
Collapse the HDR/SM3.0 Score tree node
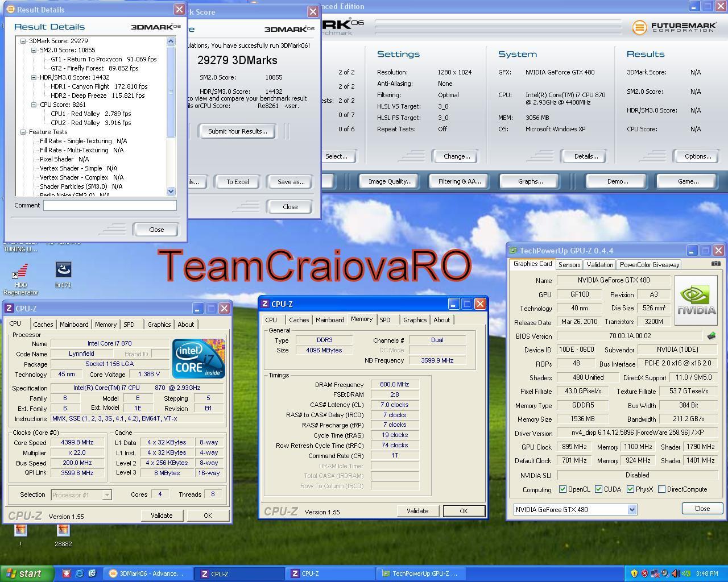[x=34, y=77]
